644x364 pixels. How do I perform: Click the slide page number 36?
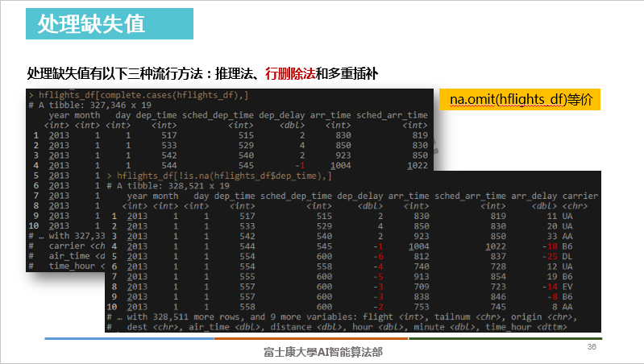point(592,347)
